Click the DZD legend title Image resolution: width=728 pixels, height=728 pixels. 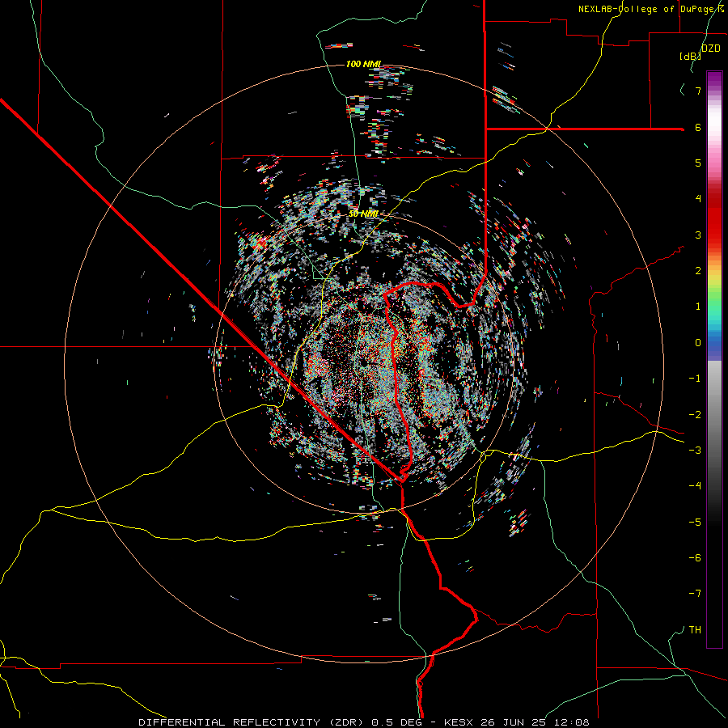tap(710, 49)
